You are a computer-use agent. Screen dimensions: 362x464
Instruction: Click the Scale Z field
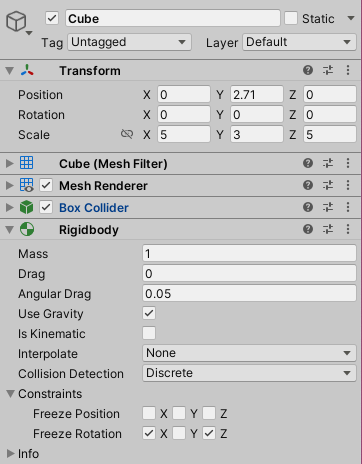[x=330, y=134]
